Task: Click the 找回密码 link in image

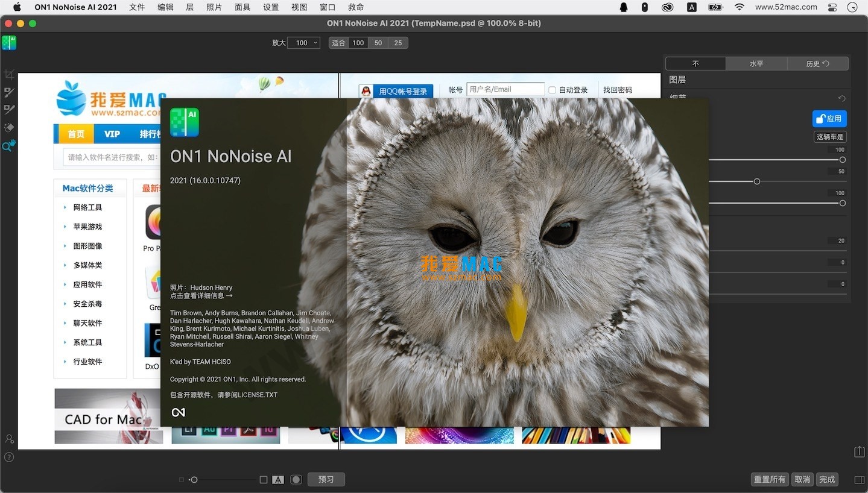Action: point(618,90)
